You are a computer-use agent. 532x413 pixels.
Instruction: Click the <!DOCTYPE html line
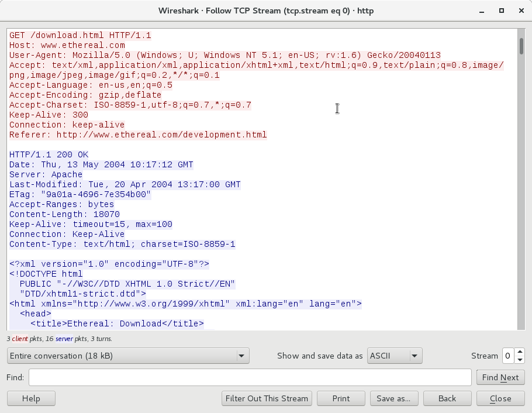46,274
